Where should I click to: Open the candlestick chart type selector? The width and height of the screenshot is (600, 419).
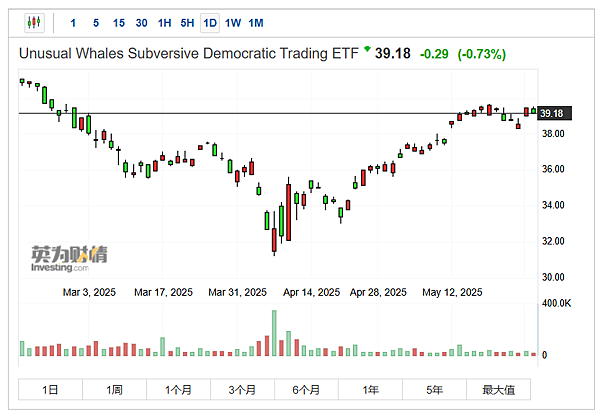(34, 23)
